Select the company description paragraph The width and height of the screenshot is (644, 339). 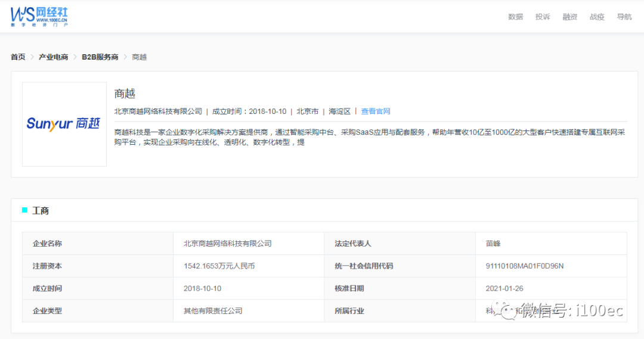(370, 137)
